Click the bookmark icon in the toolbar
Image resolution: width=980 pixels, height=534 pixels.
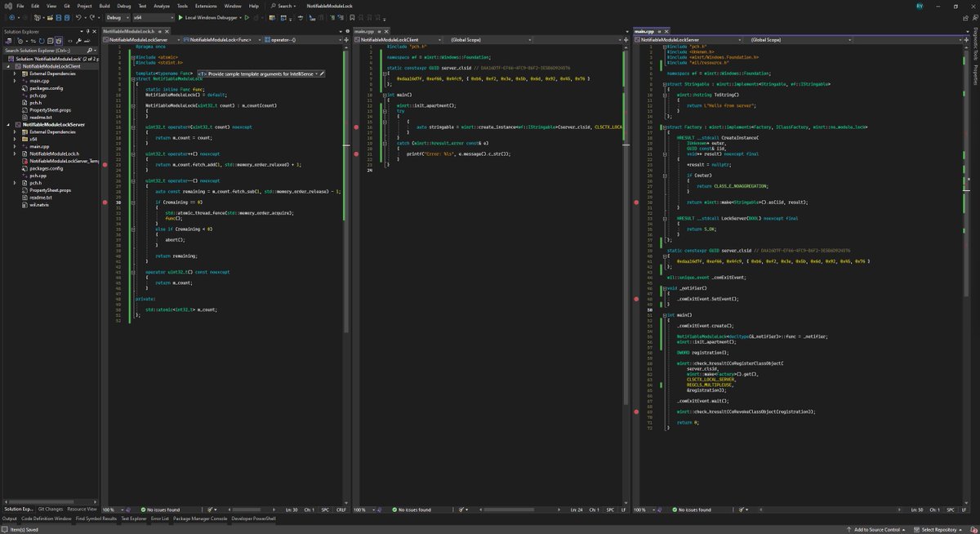[x=352, y=17]
